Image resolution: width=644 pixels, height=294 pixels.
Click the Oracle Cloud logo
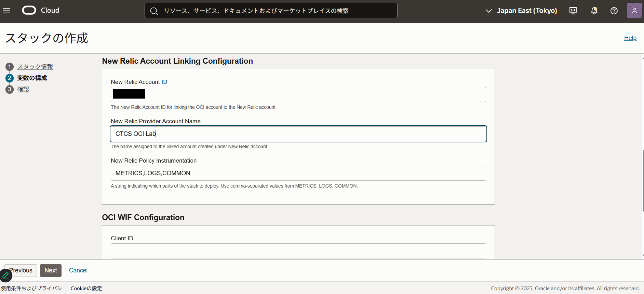(29, 10)
